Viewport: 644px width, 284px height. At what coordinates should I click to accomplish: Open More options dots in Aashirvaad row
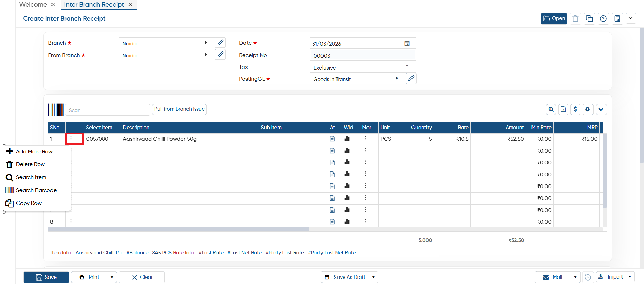pos(365,138)
